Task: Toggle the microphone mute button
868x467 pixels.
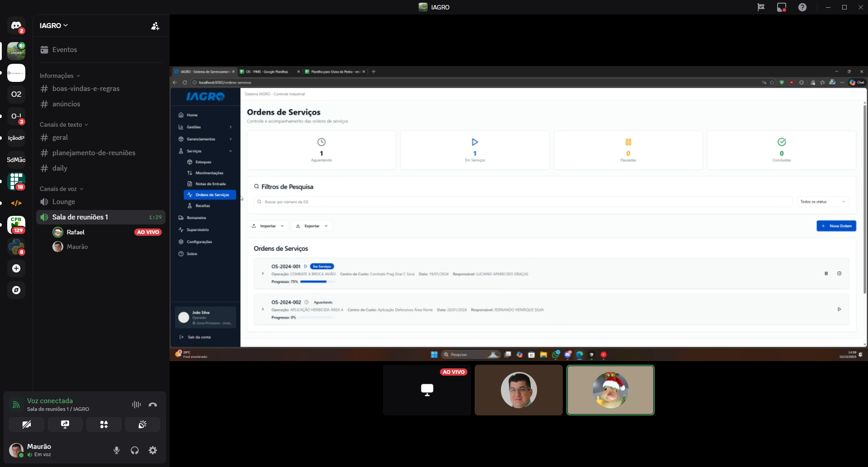Action: click(117, 450)
